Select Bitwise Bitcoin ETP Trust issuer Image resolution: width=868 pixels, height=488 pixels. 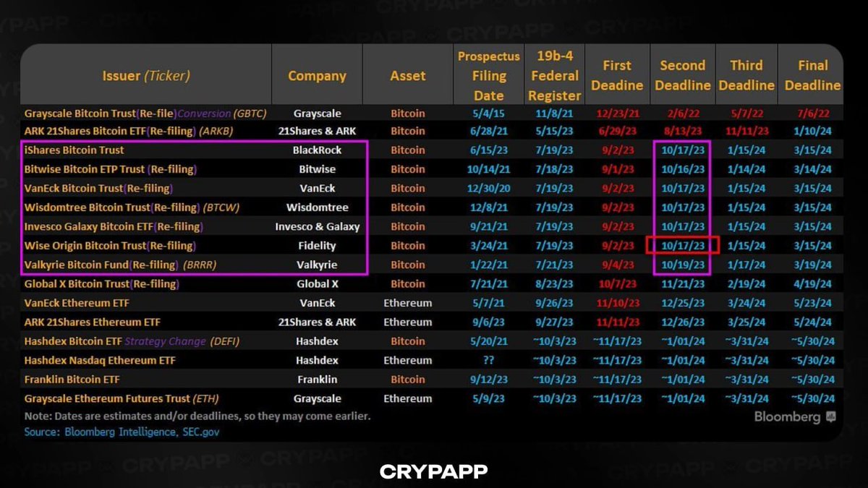pos(111,169)
